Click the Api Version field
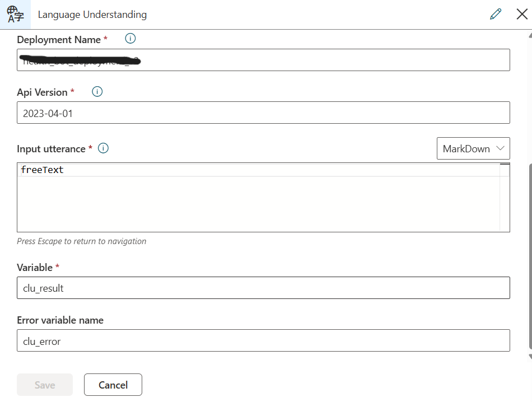The height and width of the screenshot is (402, 532). click(x=263, y=113)
